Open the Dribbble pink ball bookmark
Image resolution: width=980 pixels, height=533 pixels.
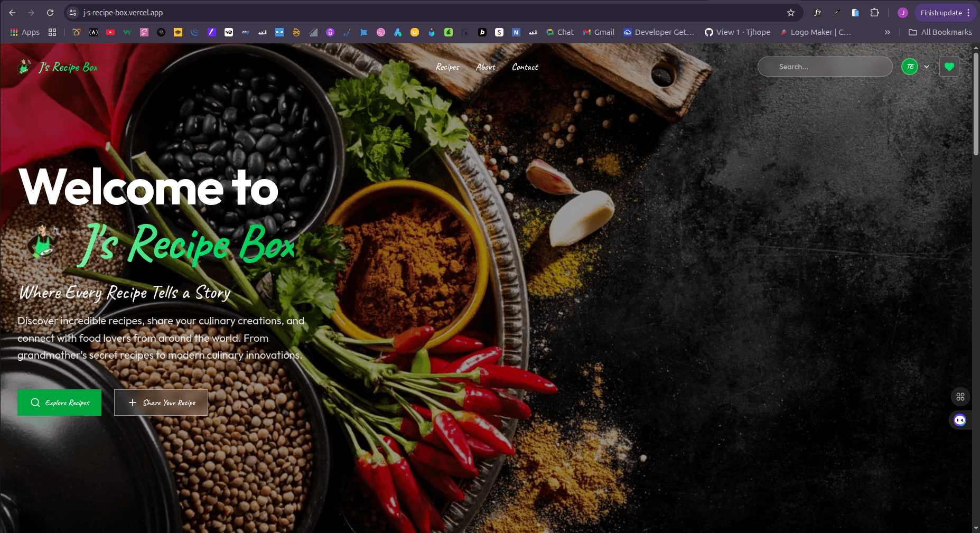coord(381,32)
